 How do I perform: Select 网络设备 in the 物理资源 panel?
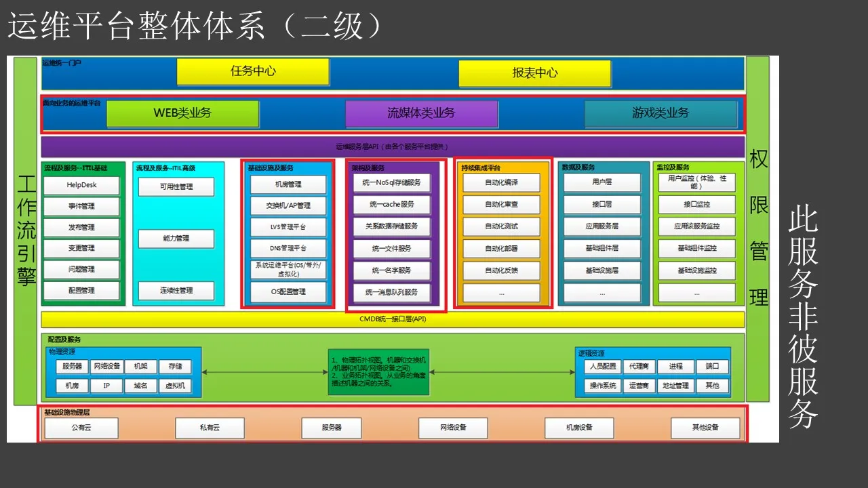pyautogui.click(x=106, y=367)
